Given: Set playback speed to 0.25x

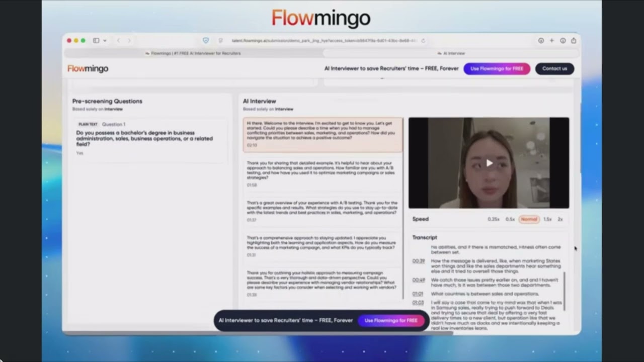Looking at the screenshot, I should (494, 219).
